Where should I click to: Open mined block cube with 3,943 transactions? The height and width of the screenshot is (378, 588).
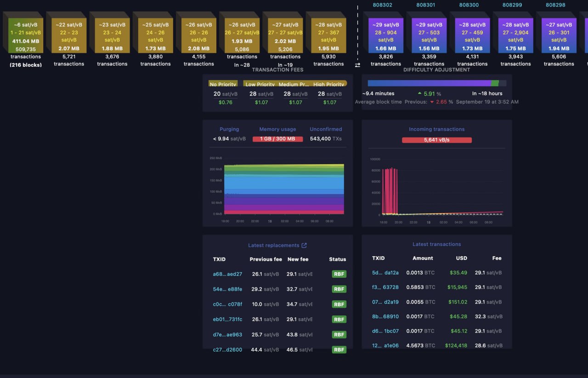(x=515, y=35)
